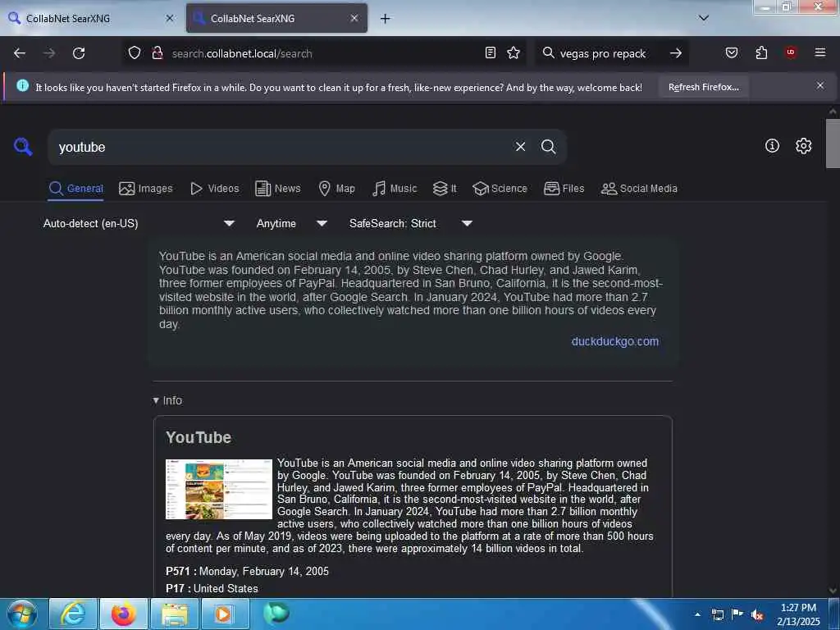Click 'P17 : United States' text

click(212, 588)
